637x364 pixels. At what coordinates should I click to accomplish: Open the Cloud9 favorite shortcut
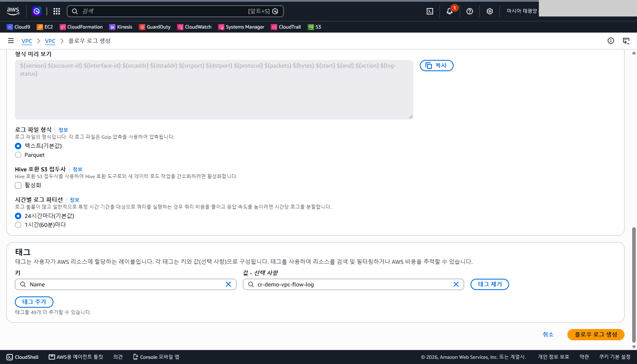(x=18, y=27)
